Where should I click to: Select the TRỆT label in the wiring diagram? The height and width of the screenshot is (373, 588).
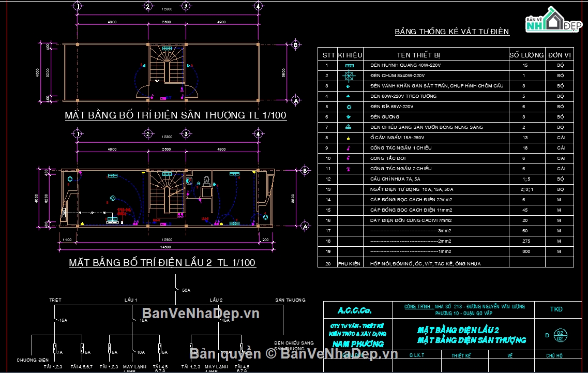pos(55,300)
